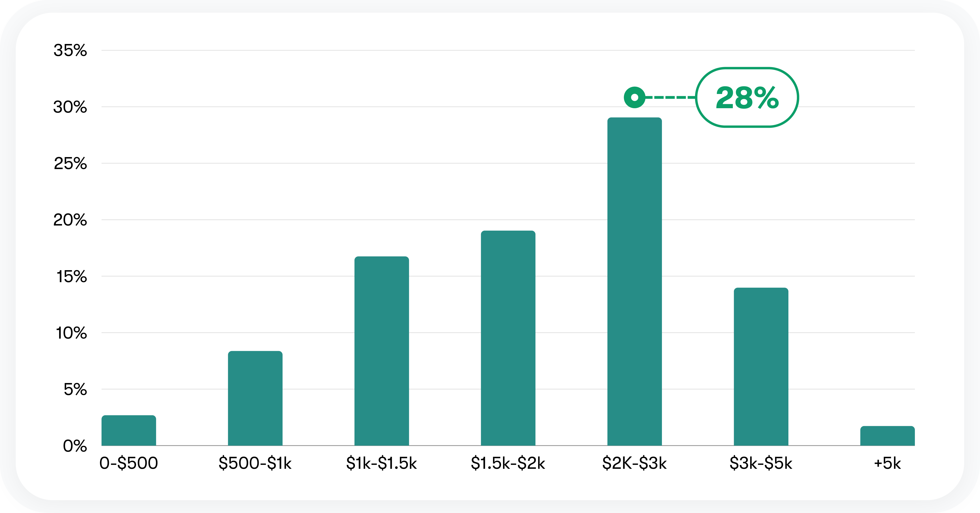Click the $500-$1k axis label
980x513 pixels.
pos(255,463)
